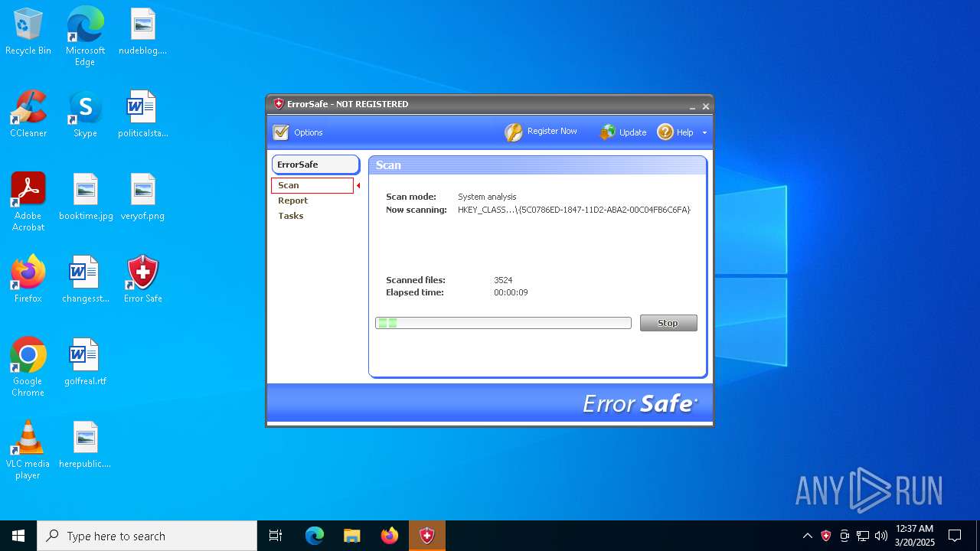The width and height of the screenshot is (980, 551).
Task: Click the ErrorSafe sidebar header
Action: point(315,165)
